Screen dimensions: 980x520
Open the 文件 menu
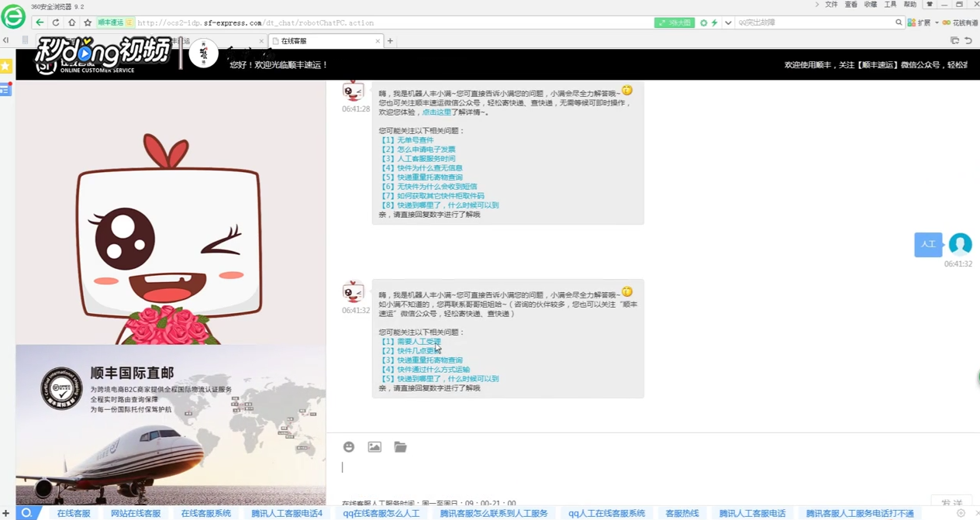[x=831, y=5]
